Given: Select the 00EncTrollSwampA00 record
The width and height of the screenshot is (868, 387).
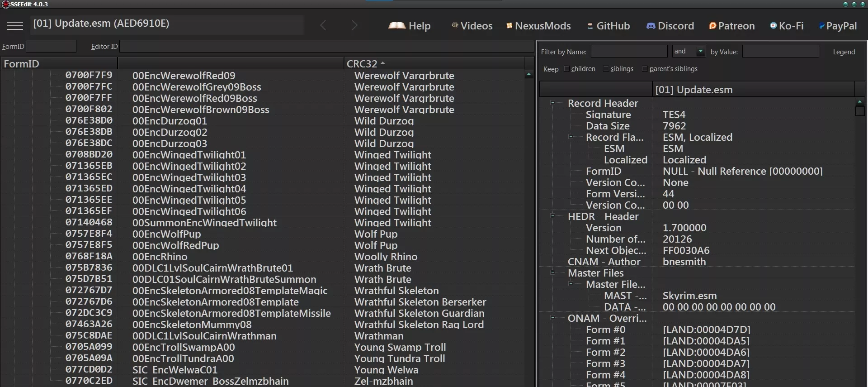Looking at the screenshot, I should coord(184,347).
